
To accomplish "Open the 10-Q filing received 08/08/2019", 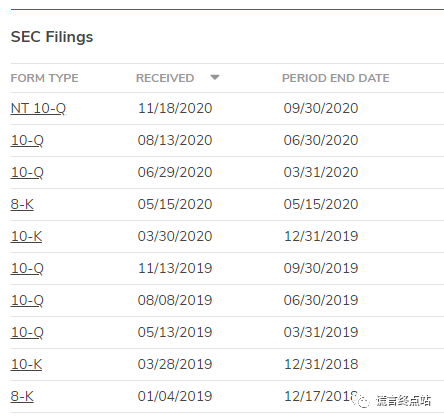I will [27, 300].
